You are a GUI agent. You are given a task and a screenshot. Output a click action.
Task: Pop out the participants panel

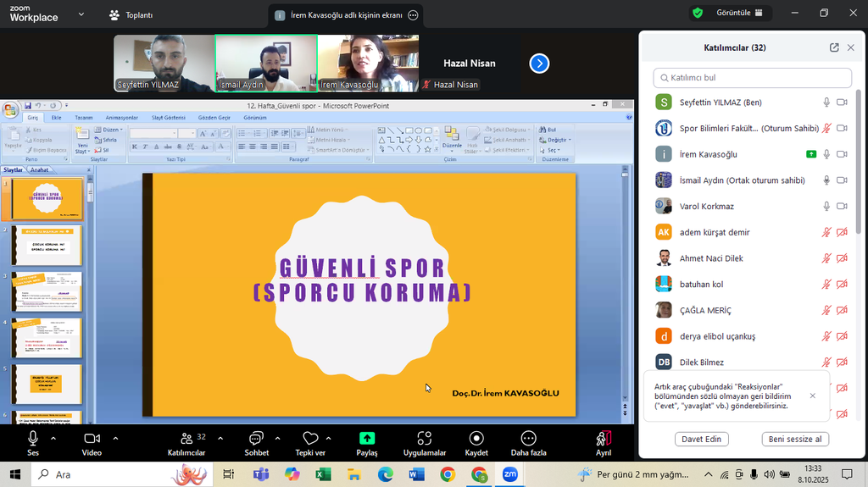pyautogui.click(x=834, y=48)
